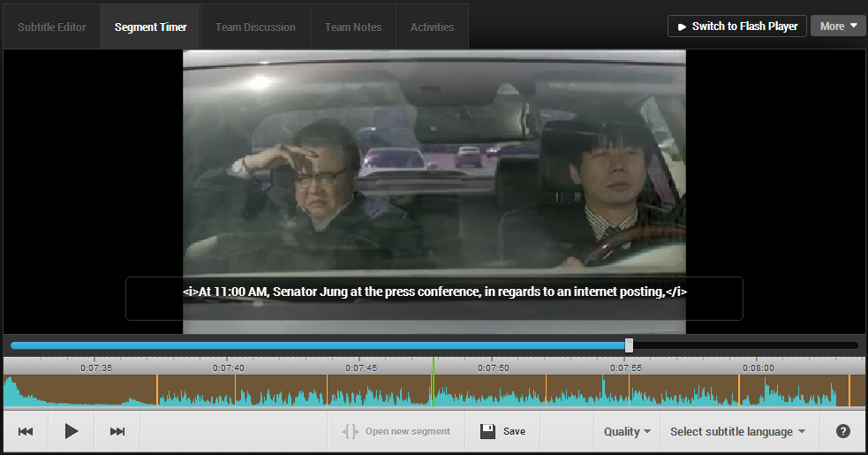Open the Team Notes tab
The image size is (868, 455).
click(352, 27)
